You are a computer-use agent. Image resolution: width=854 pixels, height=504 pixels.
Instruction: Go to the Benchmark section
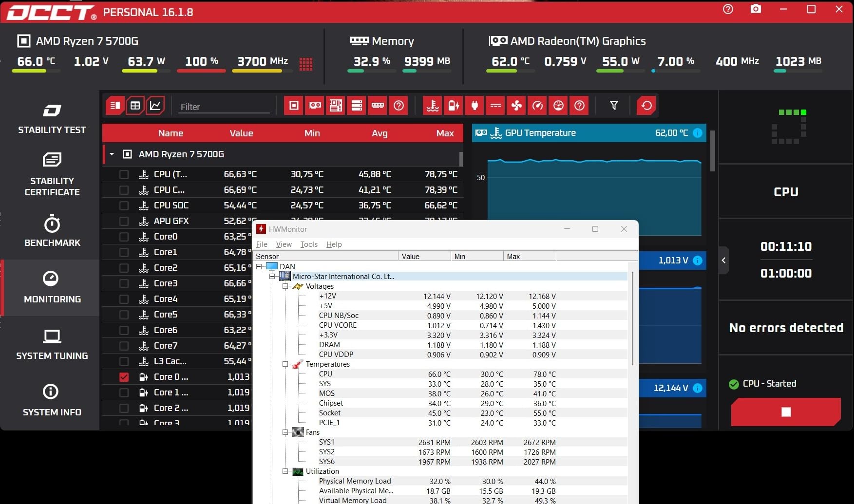pos(52,231)
